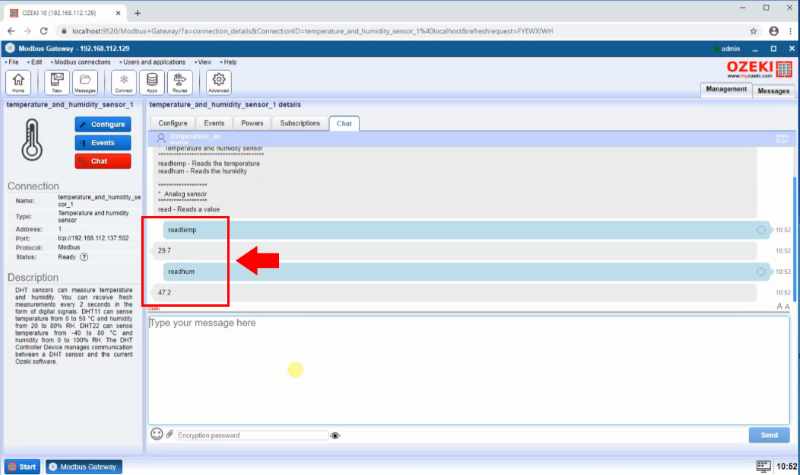Screen dimensions: 800x475
Task: Click the Start button
Action: [x=22, y=466]
